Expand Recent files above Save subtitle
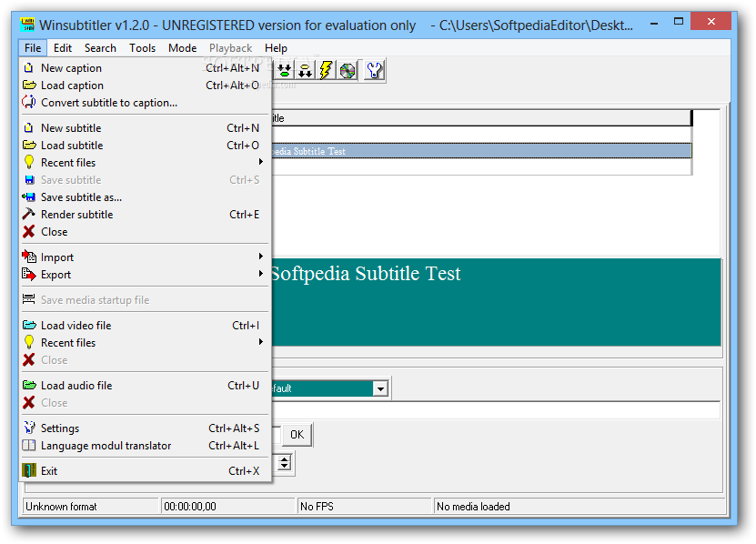Image resolution: width=756 pixels, height=544 pixels. 144,163
